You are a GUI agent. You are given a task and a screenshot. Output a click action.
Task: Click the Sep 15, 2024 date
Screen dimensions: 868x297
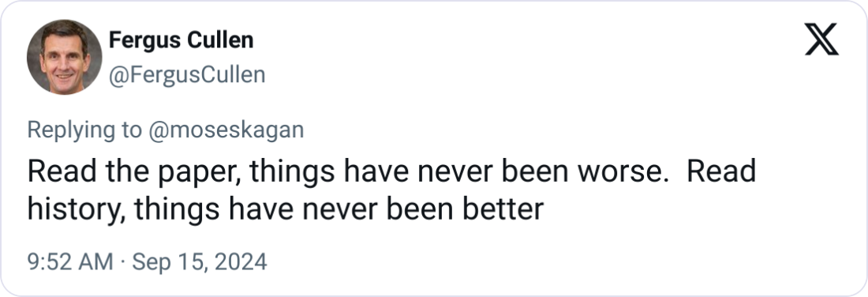pos(200,261)
